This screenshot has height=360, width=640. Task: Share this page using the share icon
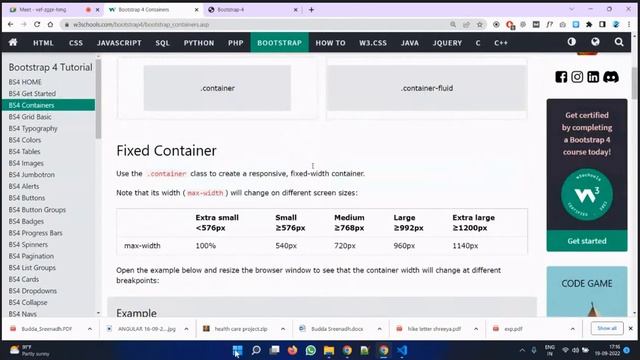(466, 24)
